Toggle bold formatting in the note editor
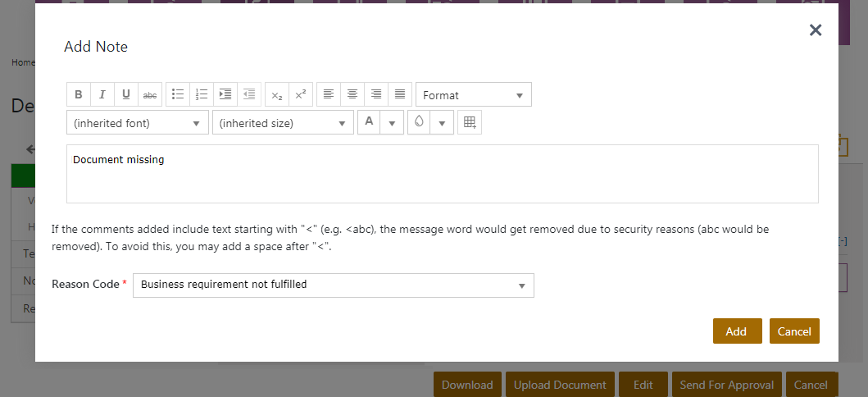Screen dimensions: 868x397 click(x=78, y=95)
